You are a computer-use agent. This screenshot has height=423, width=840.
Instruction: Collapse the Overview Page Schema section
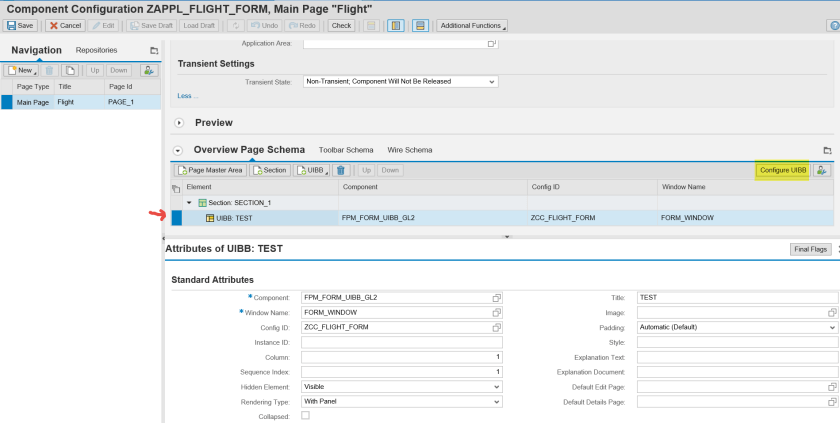179,150
